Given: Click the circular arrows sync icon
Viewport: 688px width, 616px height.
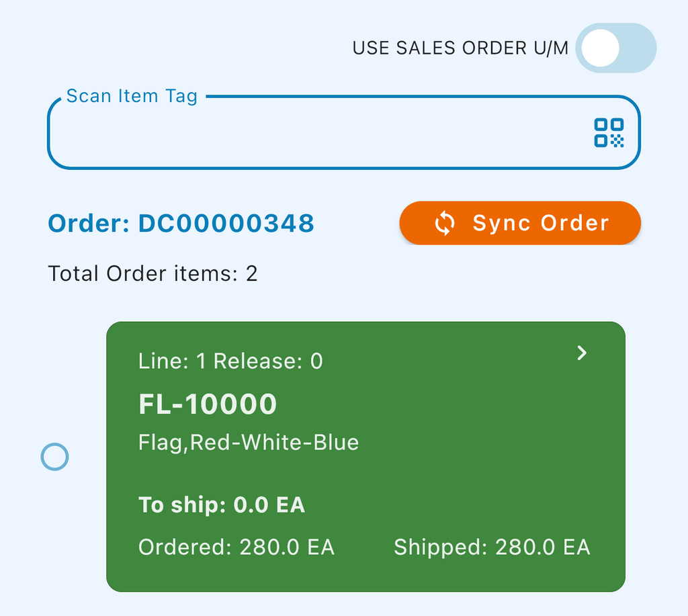Looking at the screenshot, I should coord(445,223).
